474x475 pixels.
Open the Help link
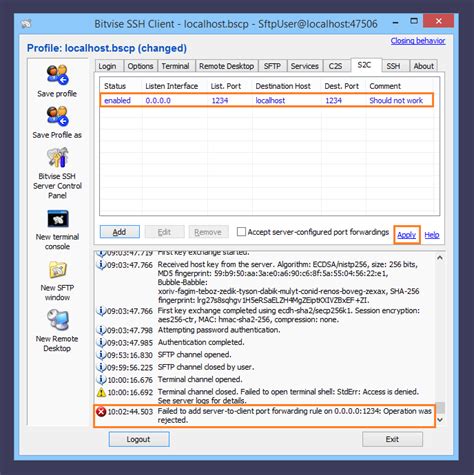click(x=432, y=235)
